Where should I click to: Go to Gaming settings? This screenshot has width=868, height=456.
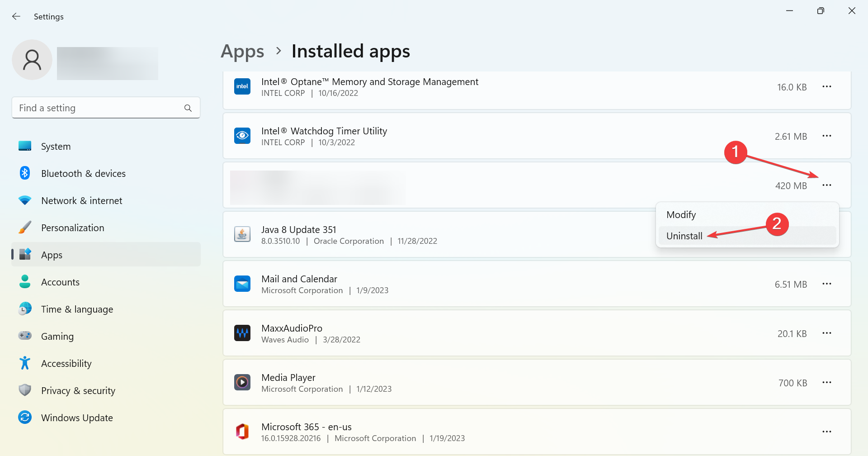tap(106, 336)
